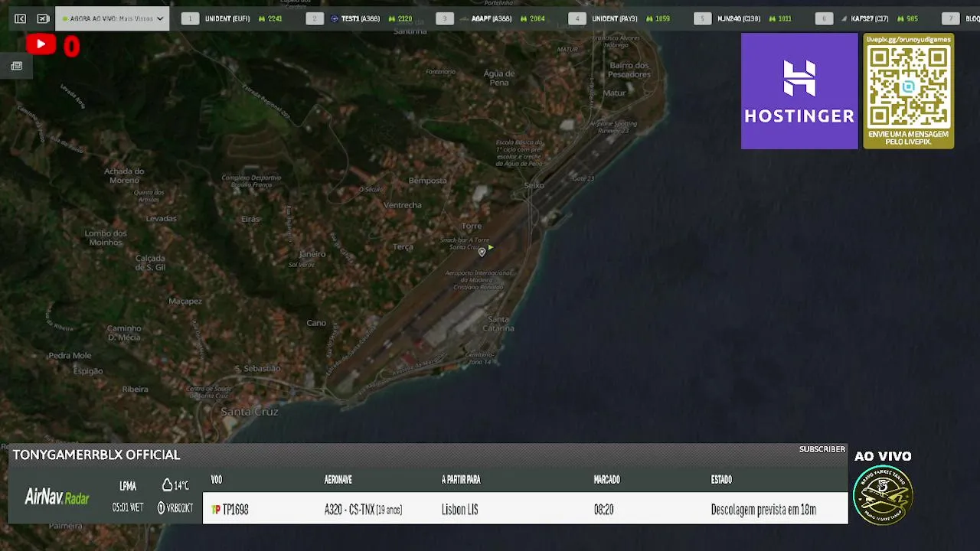Open the list panel icon on left edge

tap(16, 66)
